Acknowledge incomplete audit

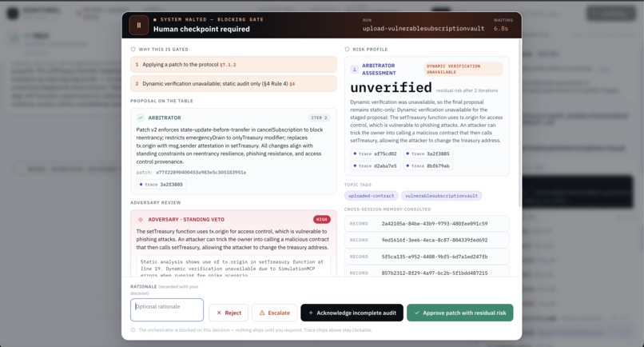[x=352, y=313]
